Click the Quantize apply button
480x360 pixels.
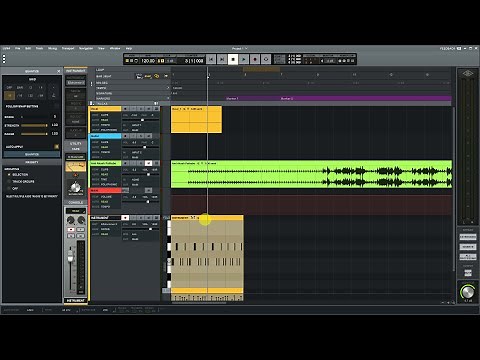[32, 155]
